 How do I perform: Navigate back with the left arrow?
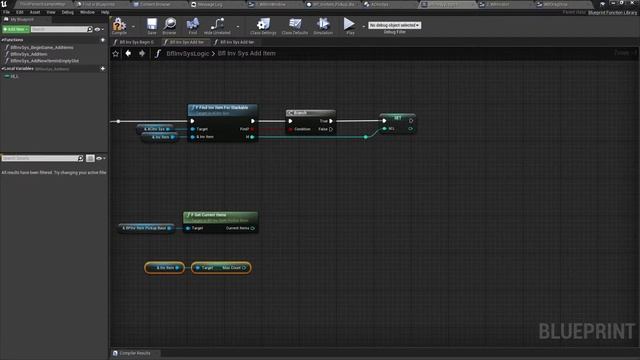(128, 53)
